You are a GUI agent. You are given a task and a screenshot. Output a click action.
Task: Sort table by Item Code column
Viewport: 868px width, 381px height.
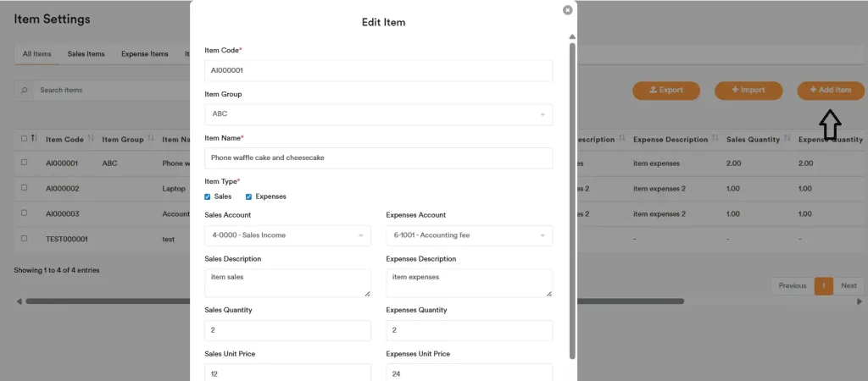89,139
